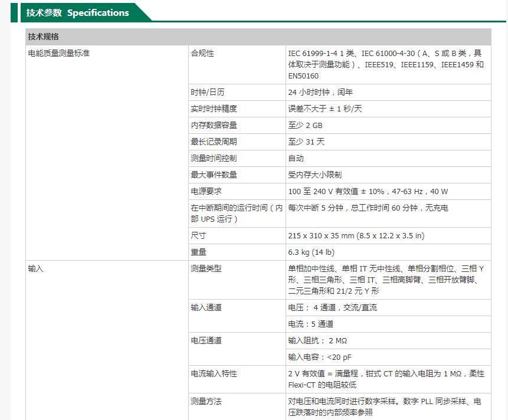Click the 输入阻抗： 2 MΩ value
Screen dimensions: 508x420
coord(317,341)
